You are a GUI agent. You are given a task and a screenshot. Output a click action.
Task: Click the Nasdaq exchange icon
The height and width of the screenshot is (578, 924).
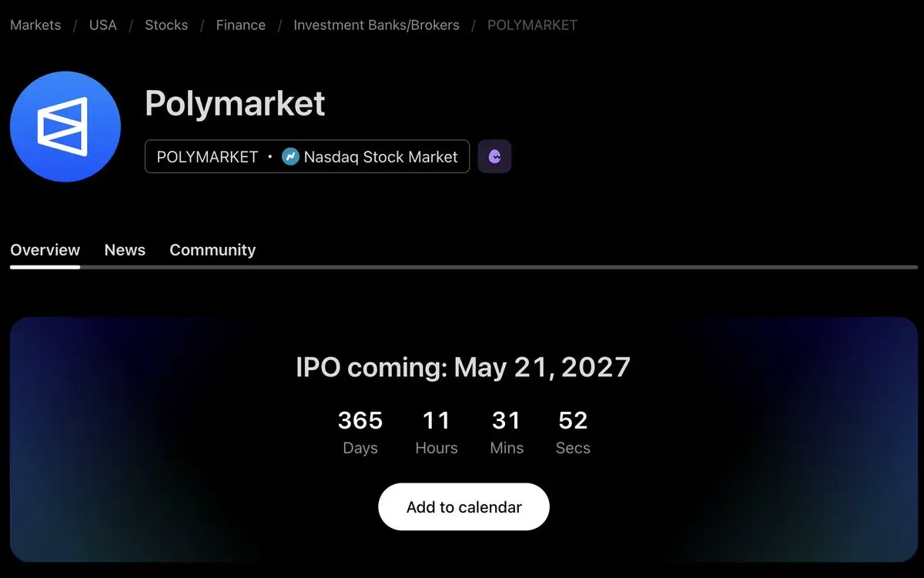pyautogui.click(x=290, y=157)
